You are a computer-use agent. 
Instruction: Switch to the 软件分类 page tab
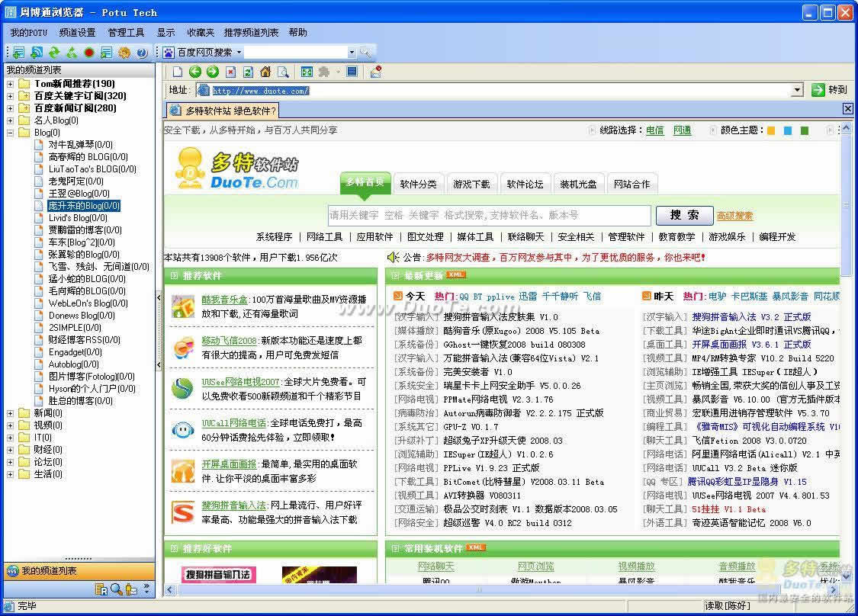pyautogui.click(x=418, y=184)
